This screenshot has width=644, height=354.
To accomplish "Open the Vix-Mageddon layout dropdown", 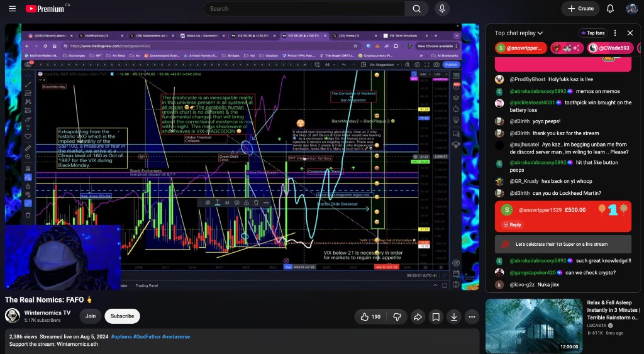I will 384,65.
